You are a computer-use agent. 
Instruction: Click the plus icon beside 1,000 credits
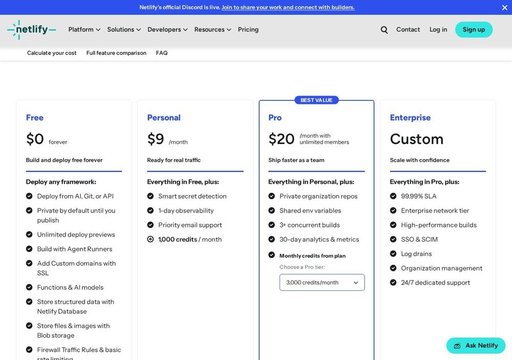pos(150,239)
